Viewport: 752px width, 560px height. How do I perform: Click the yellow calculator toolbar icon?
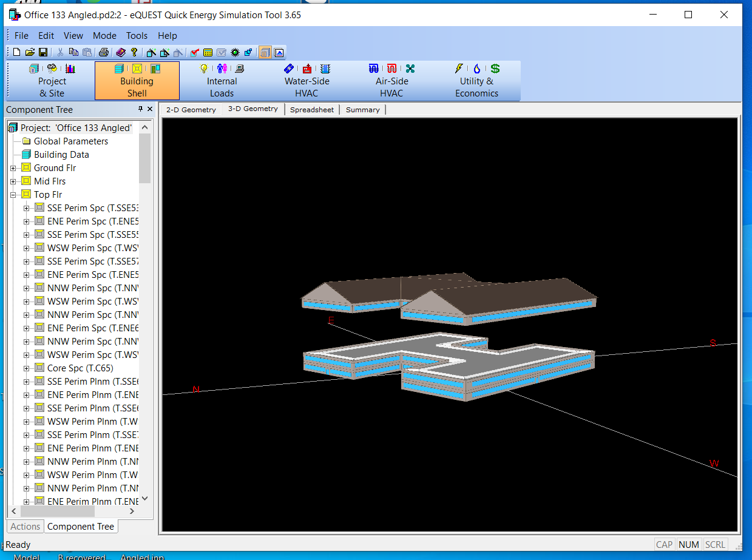tap(208, 53)
